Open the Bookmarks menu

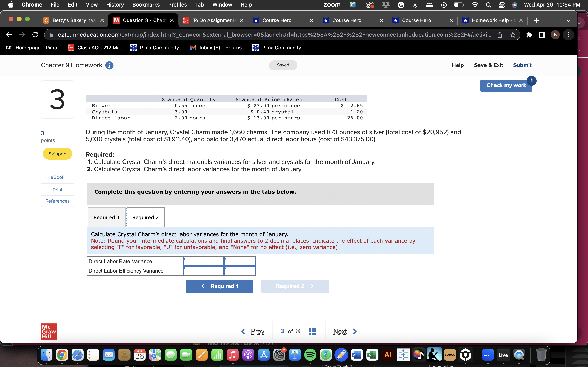(x=146, y=5)
